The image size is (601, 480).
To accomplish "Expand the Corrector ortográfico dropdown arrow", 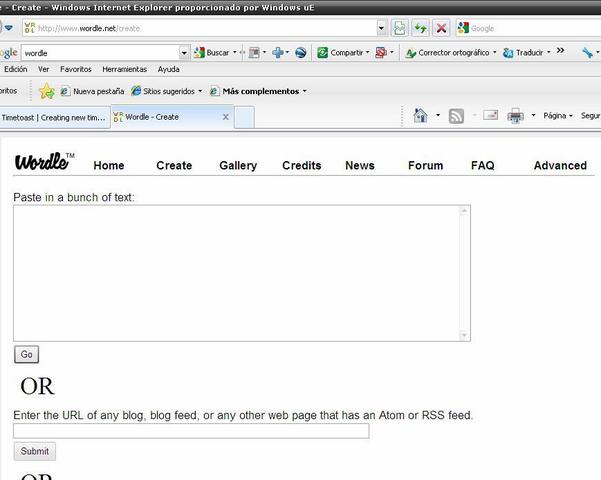I will click(494, 52).
